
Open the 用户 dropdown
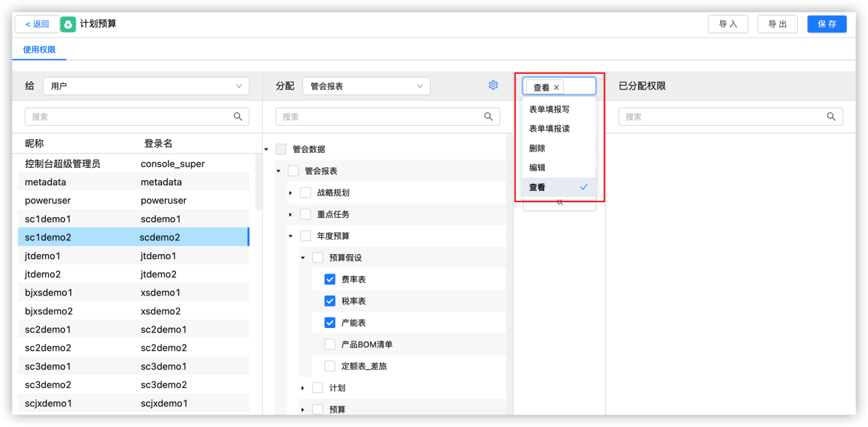145,85
